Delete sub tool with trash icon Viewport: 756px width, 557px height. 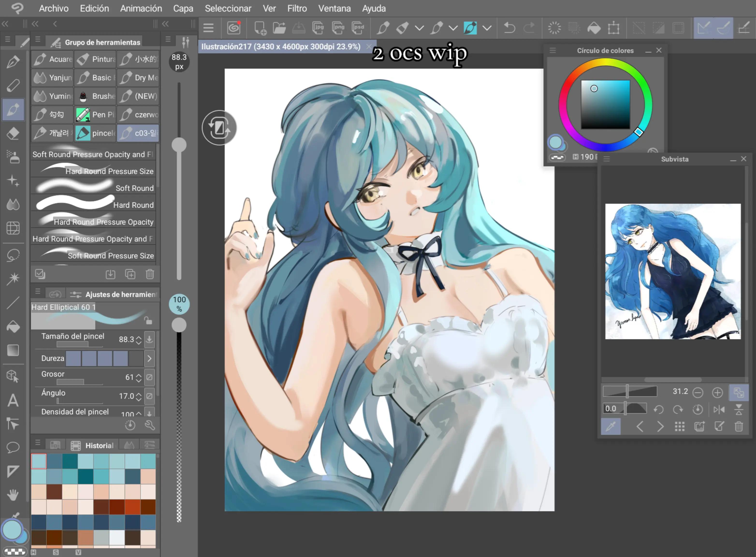pos(150,274)
